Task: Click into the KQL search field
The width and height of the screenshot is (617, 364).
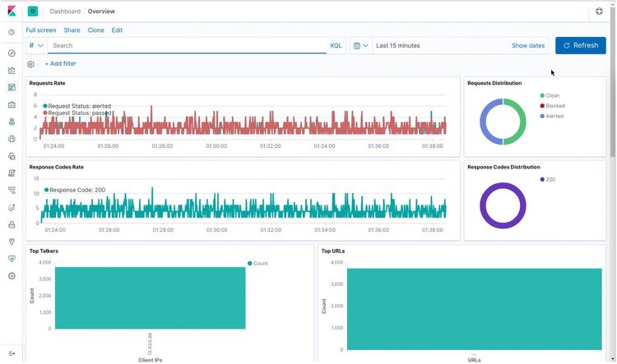Action: 188,46
